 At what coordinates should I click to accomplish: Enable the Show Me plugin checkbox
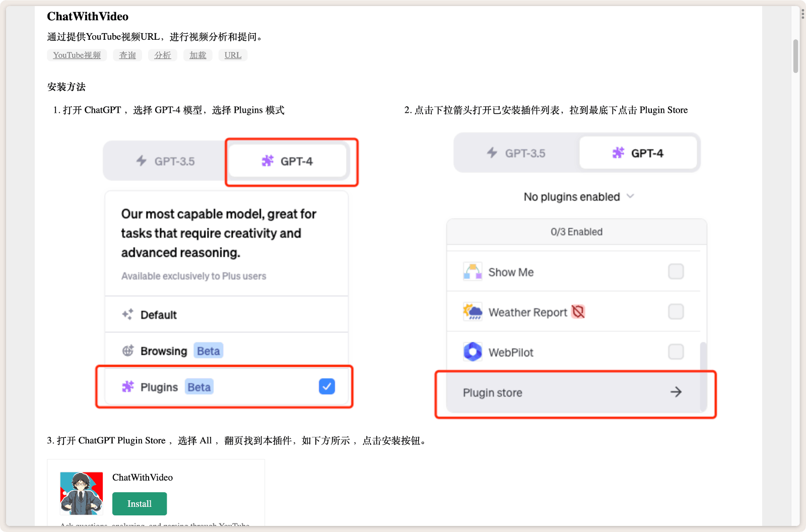[676, 271]
